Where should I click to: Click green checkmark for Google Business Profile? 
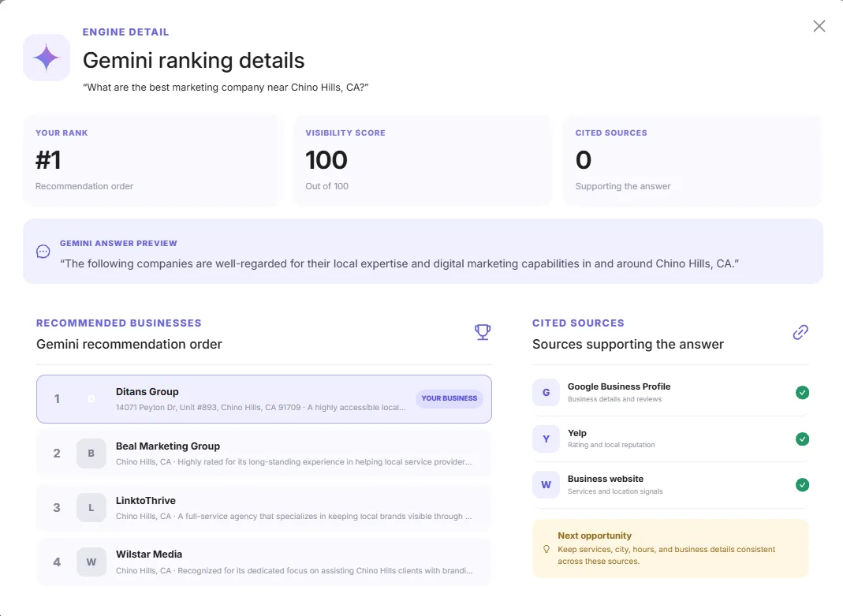coord(802,392)
